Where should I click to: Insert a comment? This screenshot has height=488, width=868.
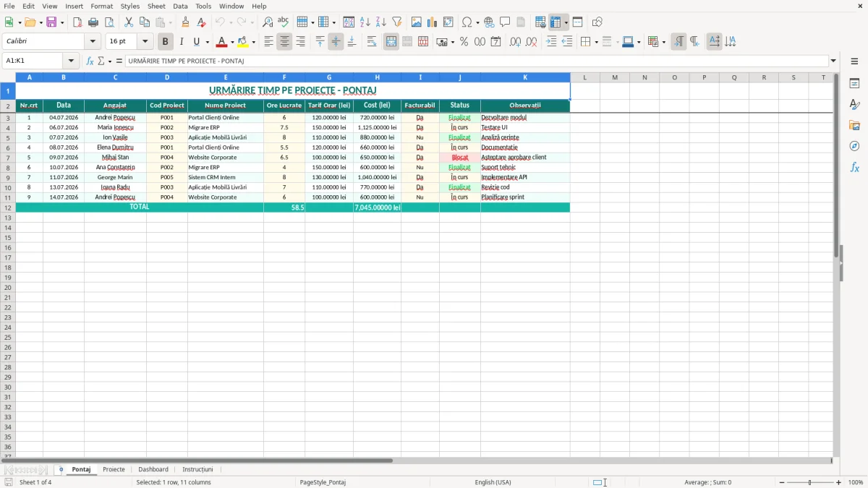(505, 22)
